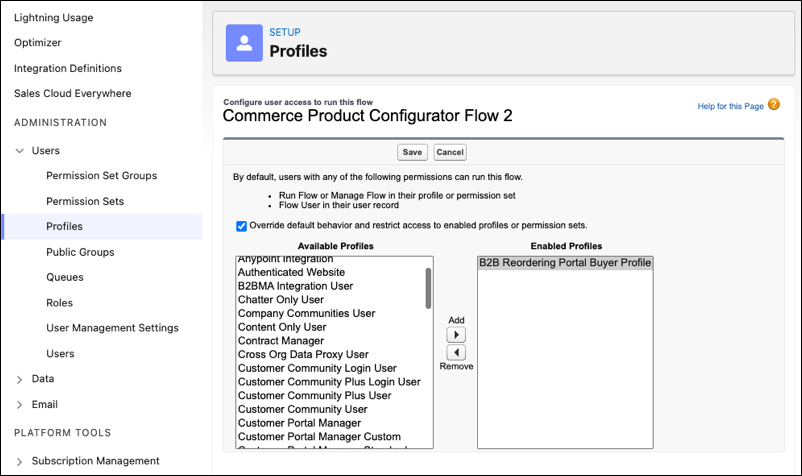Viewport: 802px width, 476px height.
Task: Click the Remove left-arrow button
Action: pyautogui.click(x=456, y=352)
